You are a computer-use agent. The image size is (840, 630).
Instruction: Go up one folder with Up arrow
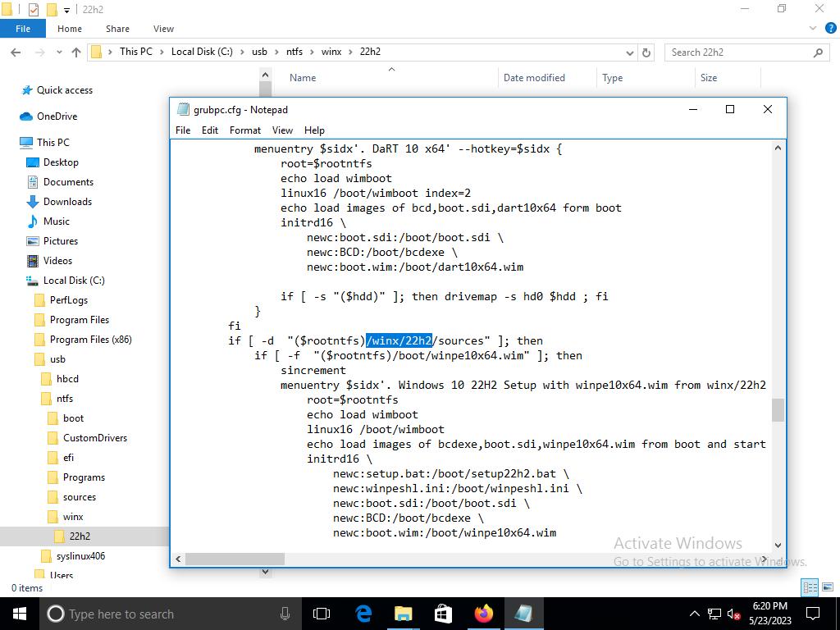click(x=76, y=52)
